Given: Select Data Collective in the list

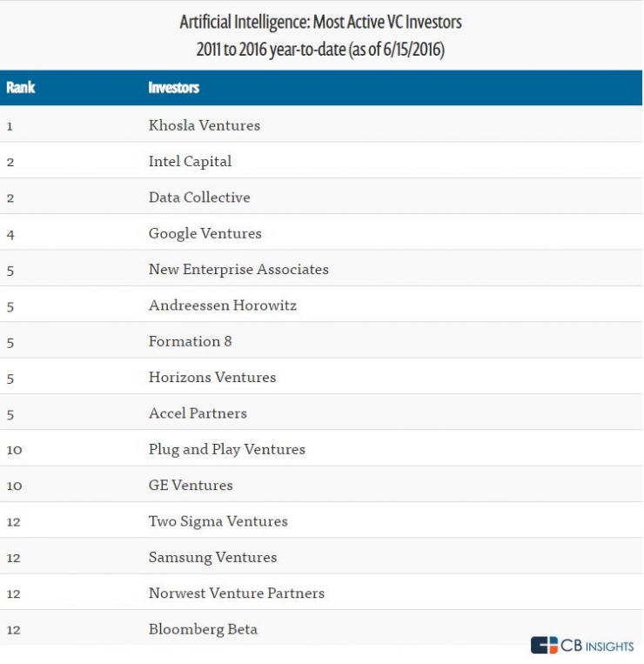Looking at the screenshot, I should (x=199, y=198).
